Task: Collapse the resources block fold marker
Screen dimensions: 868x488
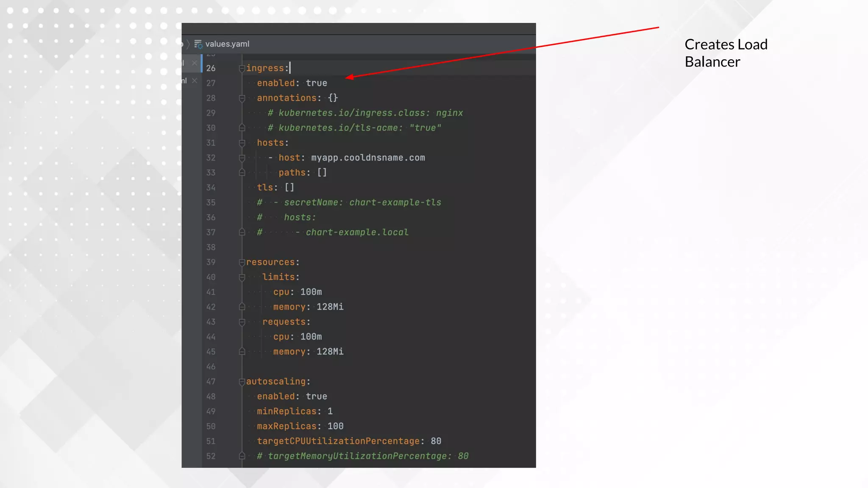Action: (x=242, y=262)
